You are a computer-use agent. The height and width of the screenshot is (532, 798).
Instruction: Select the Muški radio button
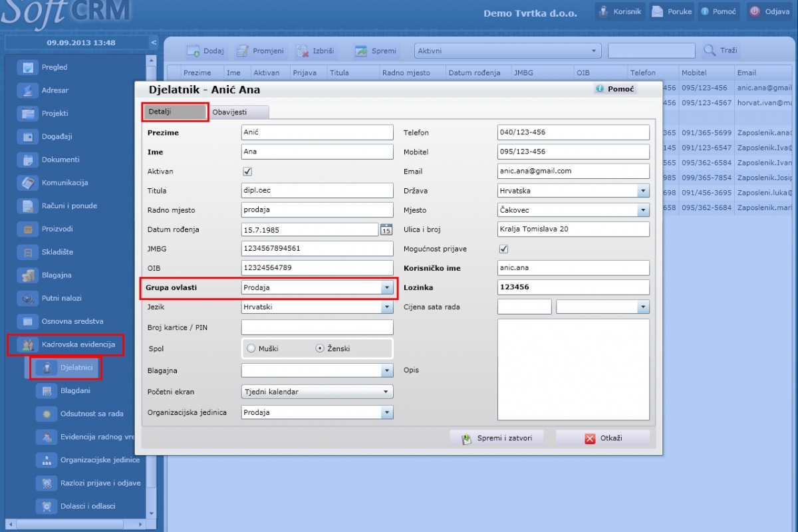coord(251,348)
